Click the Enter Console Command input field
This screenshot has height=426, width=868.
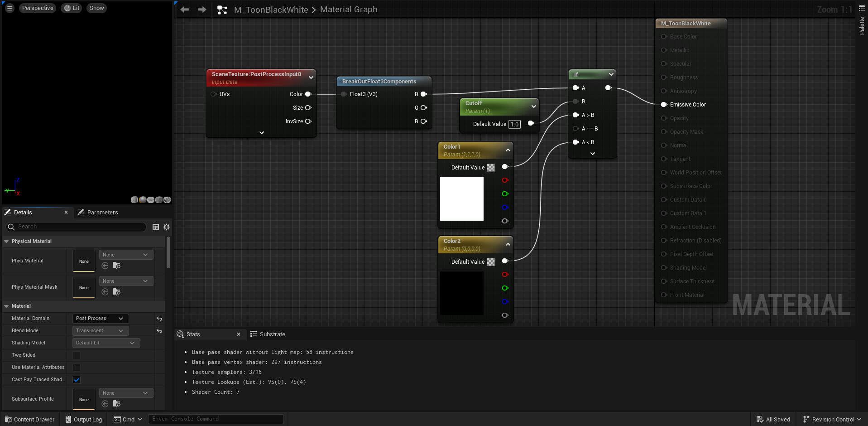click(x=216, y=419)
